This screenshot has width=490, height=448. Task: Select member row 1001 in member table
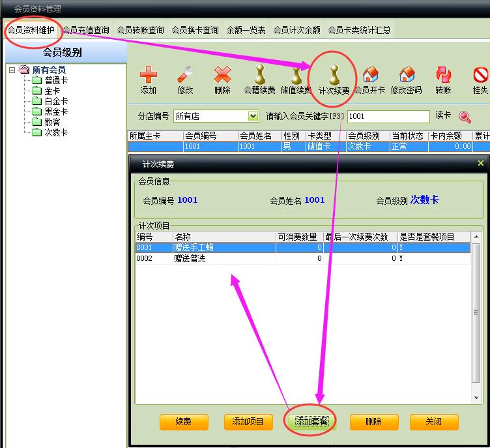coord(309,147)
